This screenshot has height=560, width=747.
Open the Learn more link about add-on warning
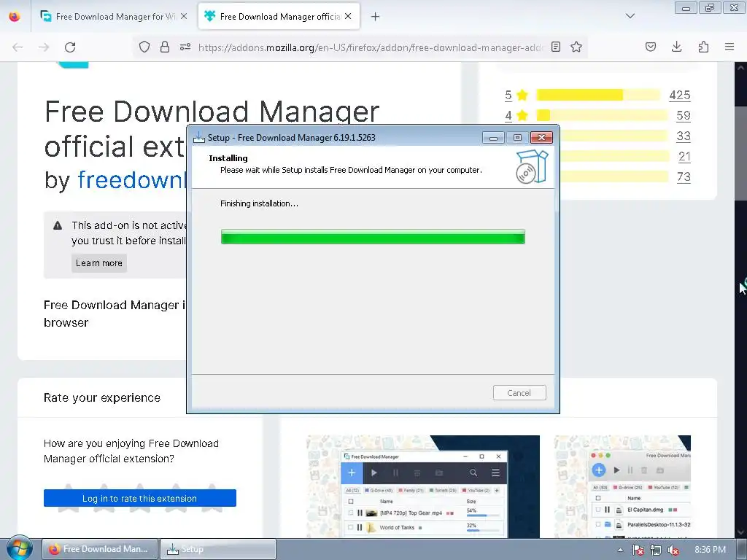(99, 263)
